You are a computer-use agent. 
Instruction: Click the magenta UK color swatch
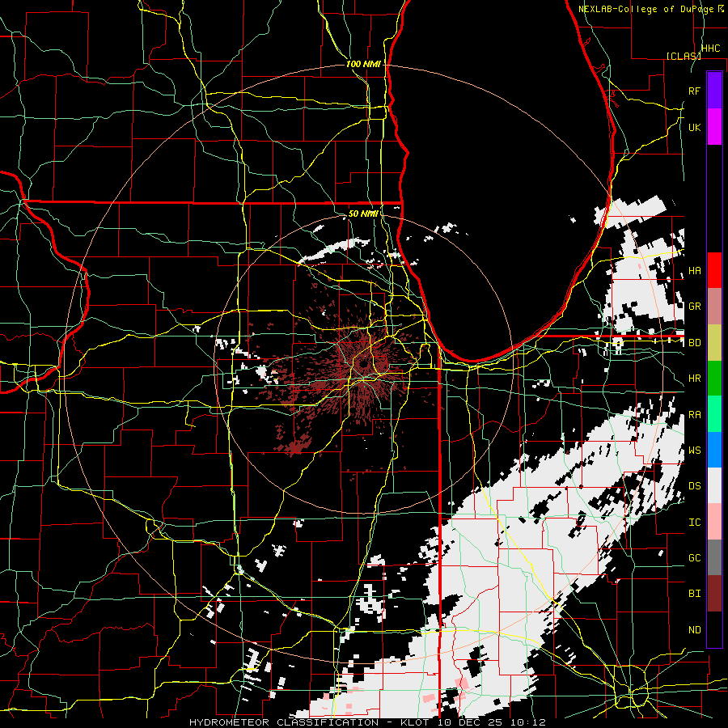point(714,127)
